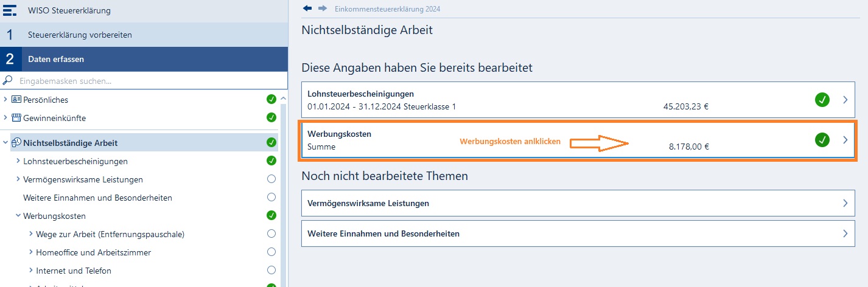Viewport: 868px width, 287px height.
Task: Select Gewinneinkünfte in the tree
Action: 54,117
